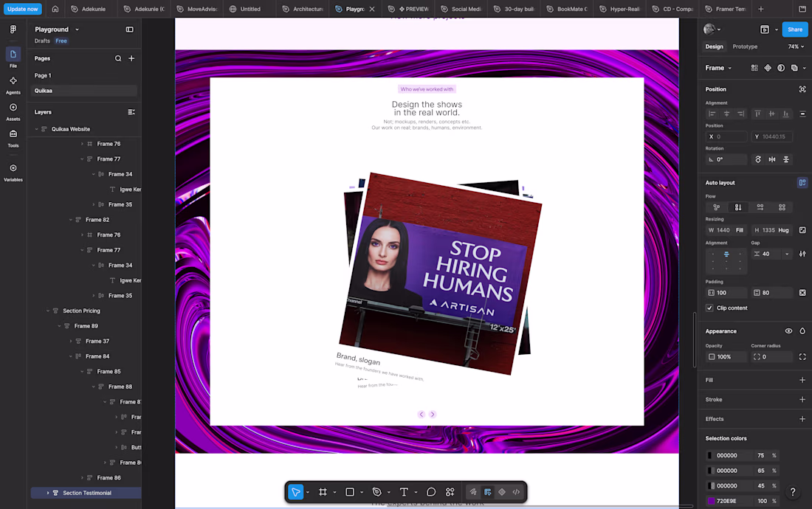Click the Share button

tap(794, 30)
